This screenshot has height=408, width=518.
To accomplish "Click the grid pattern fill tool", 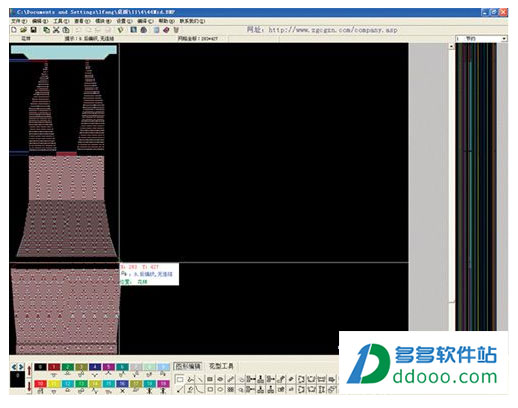I will 230,389.
